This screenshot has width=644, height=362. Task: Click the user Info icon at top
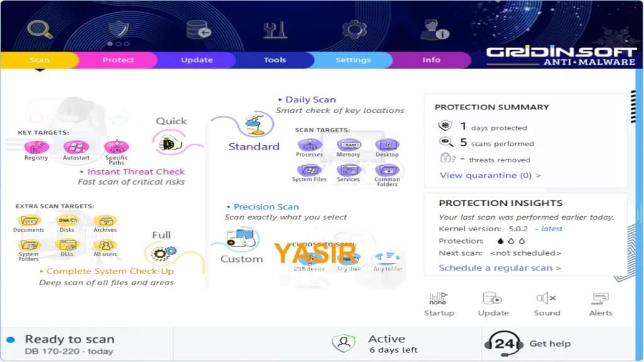point(435,30)
